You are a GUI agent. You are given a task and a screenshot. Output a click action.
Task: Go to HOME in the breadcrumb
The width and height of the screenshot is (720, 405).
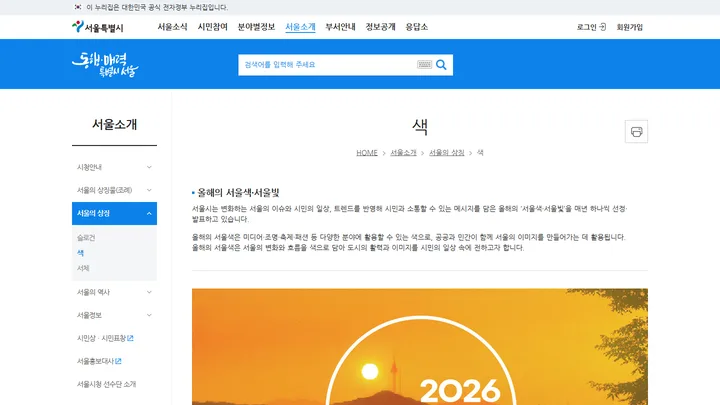tap(367, 152)
